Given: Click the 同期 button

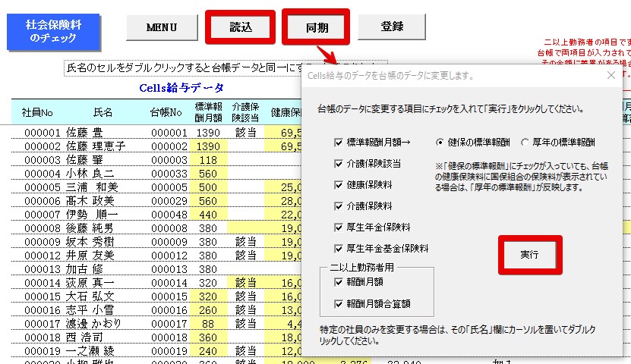Looking at the screenshot, I should (x=317, y=28).
